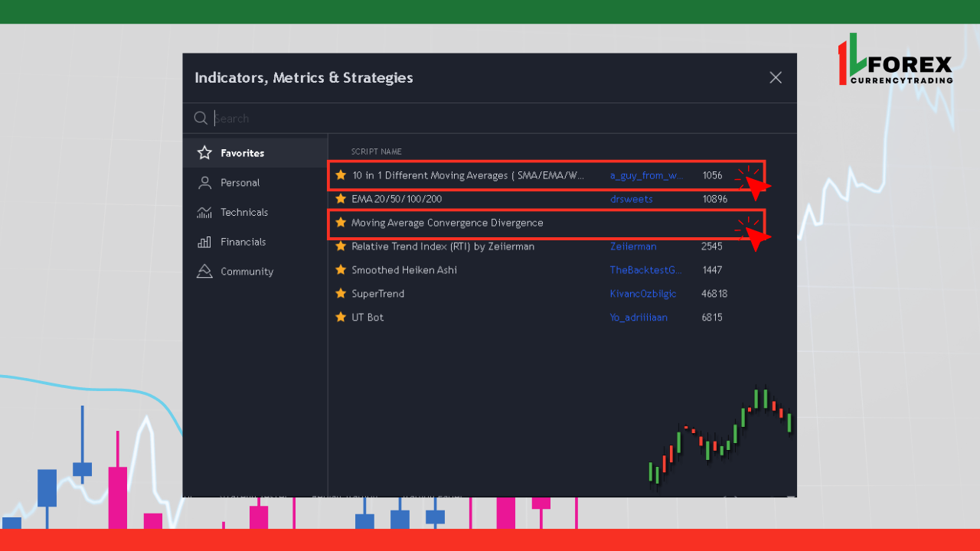Toggle favorite star for EMA 20/50/100/200
The image size is (980, 551).
coord(341,199)
